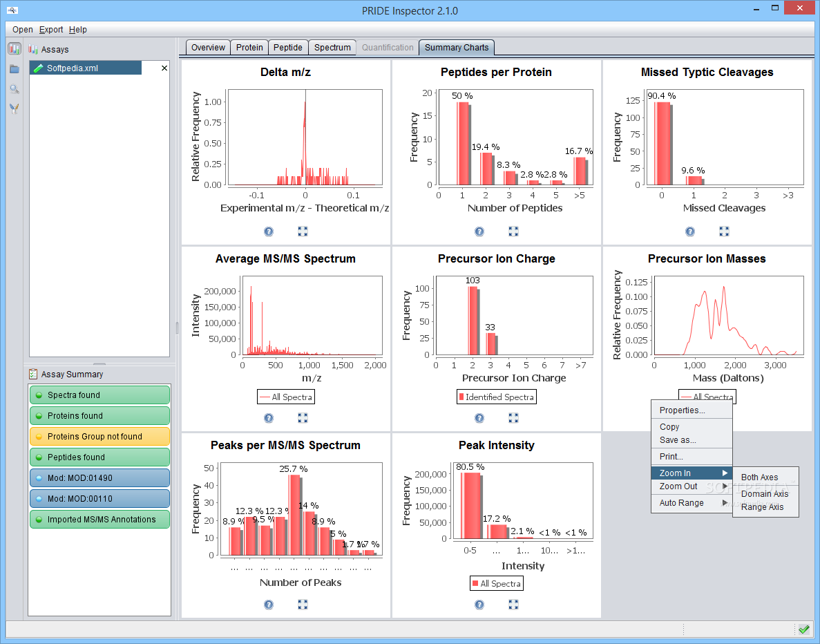This screenshot has width=820, height=644.
Task: Click All Spectra legend under Peak Intensity
Action: (496, 583)
